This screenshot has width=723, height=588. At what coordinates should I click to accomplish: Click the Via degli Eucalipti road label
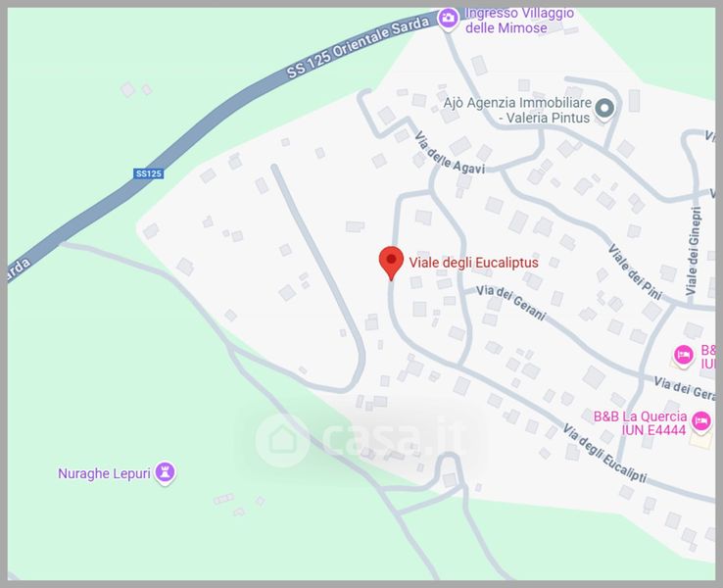(x=604, y=454)
